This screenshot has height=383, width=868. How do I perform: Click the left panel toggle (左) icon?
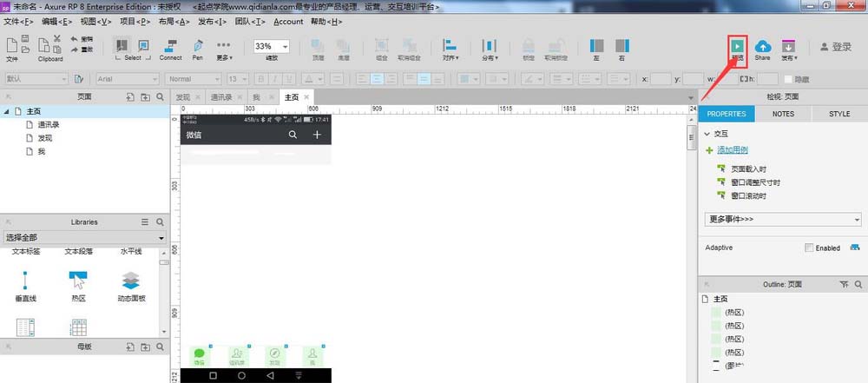(596, 46)
